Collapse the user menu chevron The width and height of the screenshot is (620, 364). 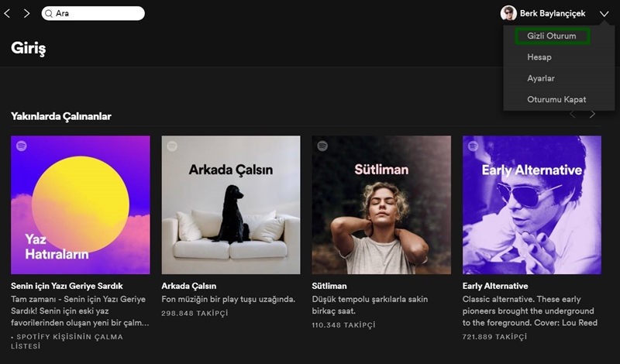(x=604, y=14)
